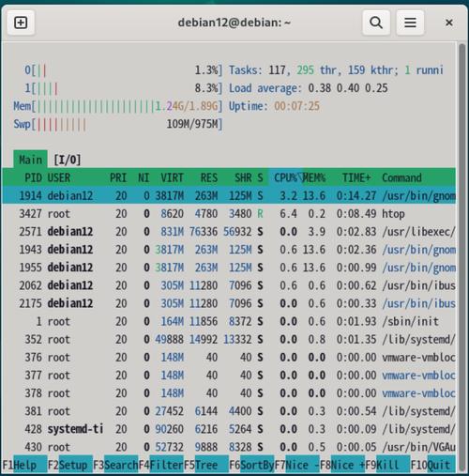Sort by PID column header
This screenshot has width=469, height=476.
(33, 177)
